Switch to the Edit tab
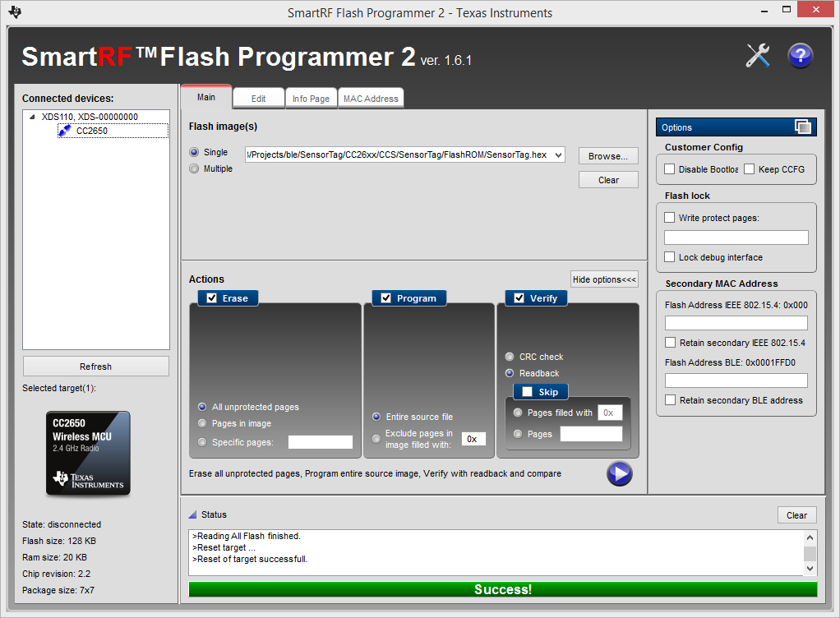 (x=258, y=99)
